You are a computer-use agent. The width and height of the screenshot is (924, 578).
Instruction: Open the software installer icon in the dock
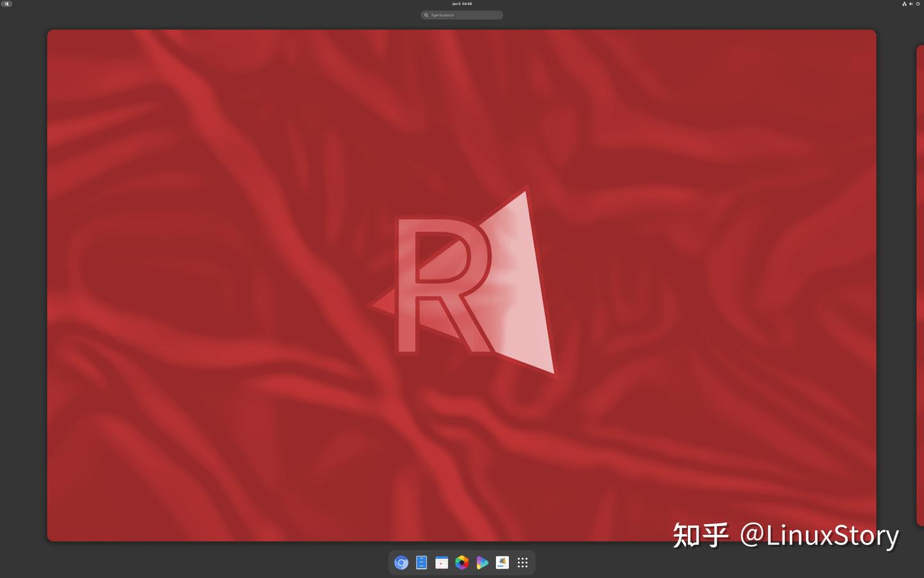[x=502, y=563]
